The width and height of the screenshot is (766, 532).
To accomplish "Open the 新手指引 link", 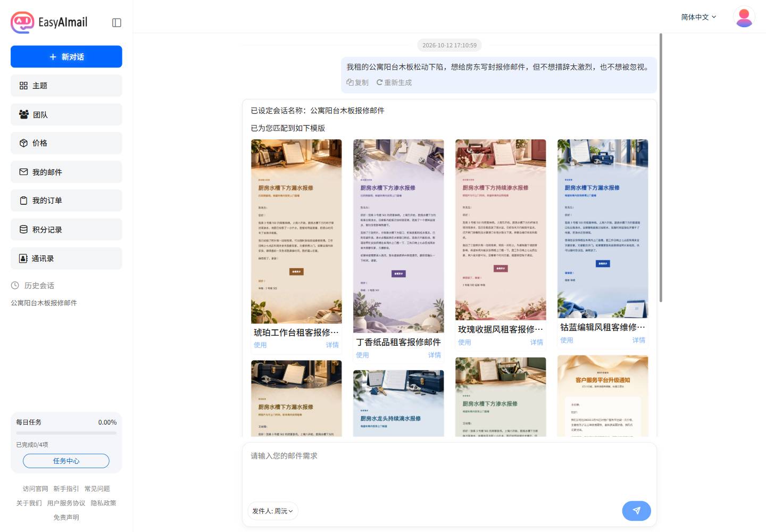I will click(x=66, y=488).
